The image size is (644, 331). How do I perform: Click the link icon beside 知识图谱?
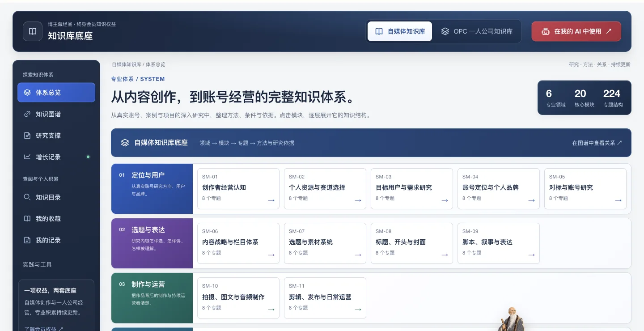(27, 114)
